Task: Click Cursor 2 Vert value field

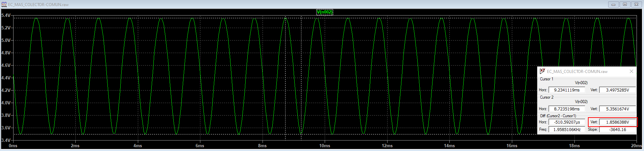Action: tap(617, 109)
